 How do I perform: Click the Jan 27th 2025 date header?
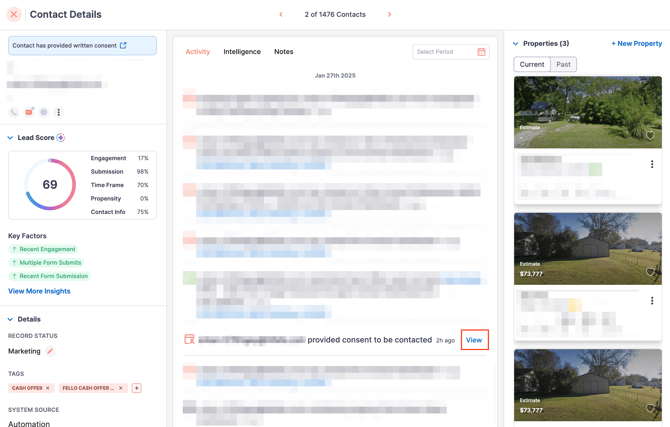(335, 76)
